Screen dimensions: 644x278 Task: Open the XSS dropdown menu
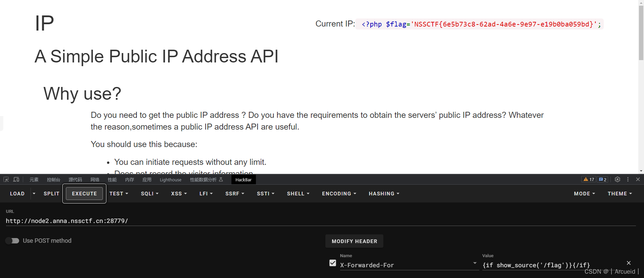pos(179,194)
